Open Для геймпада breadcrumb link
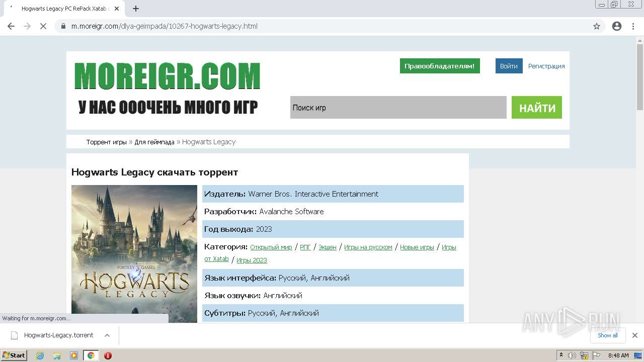Image resolution: width=644 pixels, height=362 pixels. (154, 142)
